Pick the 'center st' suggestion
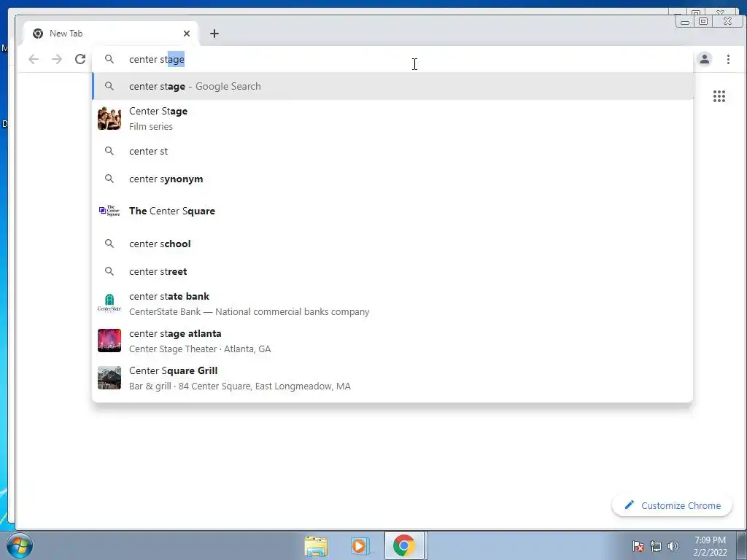Viewport: 747px width, 560px height. pos(392,151)
